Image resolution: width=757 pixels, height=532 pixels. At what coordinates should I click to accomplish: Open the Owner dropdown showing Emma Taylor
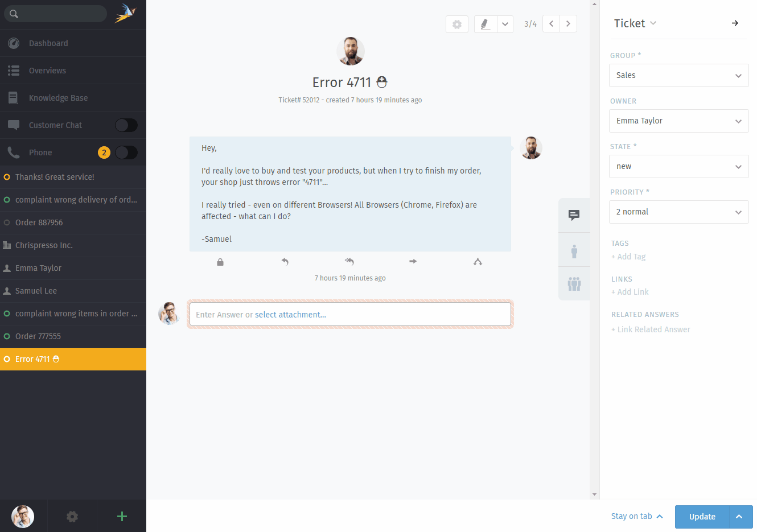coord(678,121)
